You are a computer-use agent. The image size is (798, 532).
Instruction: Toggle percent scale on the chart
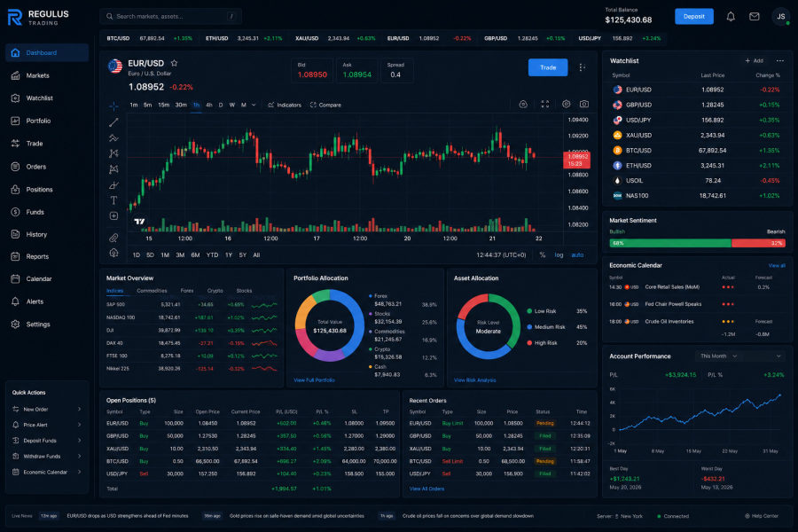pyautogui.click(x=543, y=255)
